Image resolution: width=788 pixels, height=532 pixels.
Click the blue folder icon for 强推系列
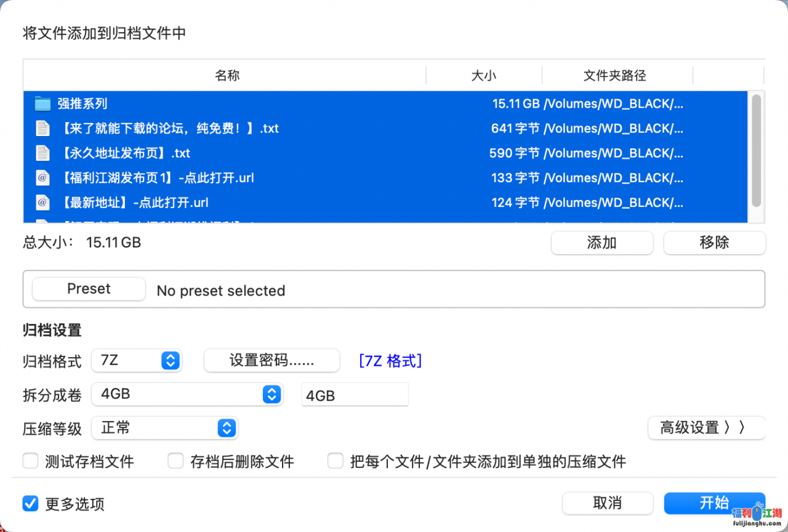pos(42,103)
